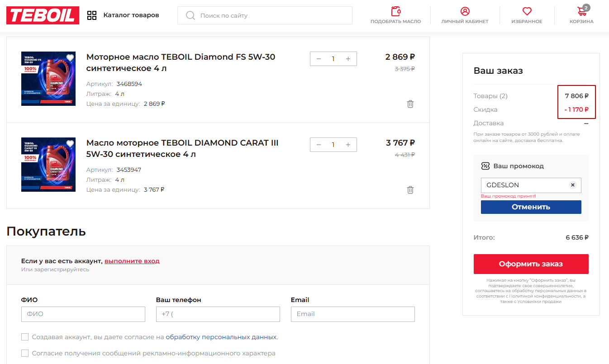Click Или зарегистрируйтесь text
Viewport: 609px width, 364px height.
point(55,269)
